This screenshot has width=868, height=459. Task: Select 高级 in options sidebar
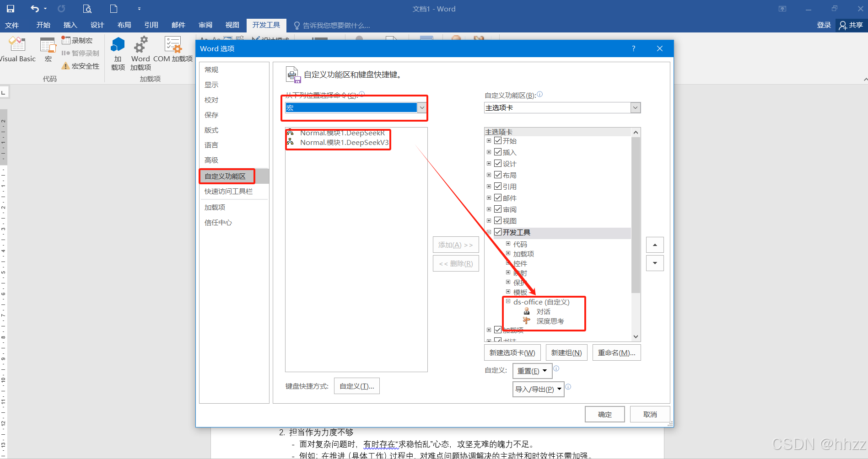coord(211,160)
